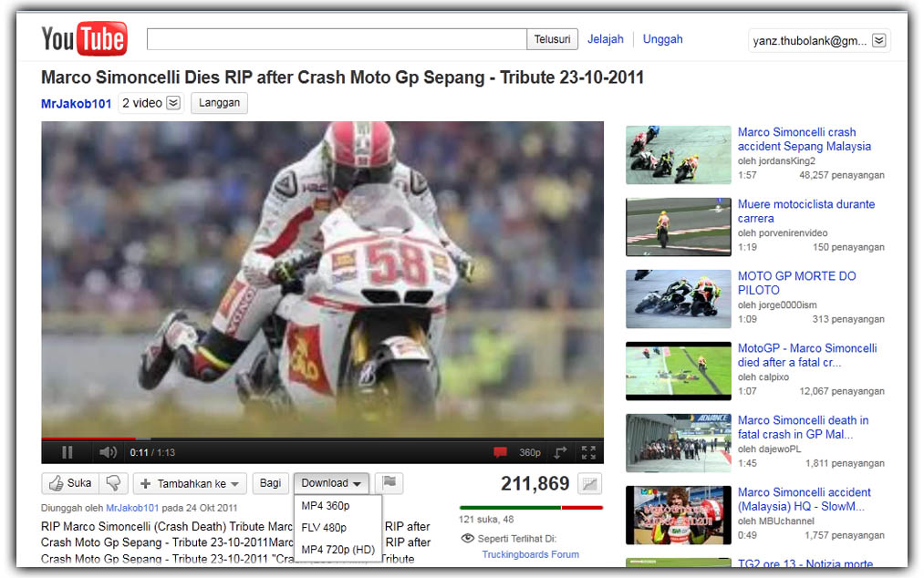Open thumbnail of Marco Simoncelli crash accident

click(679, 155)
